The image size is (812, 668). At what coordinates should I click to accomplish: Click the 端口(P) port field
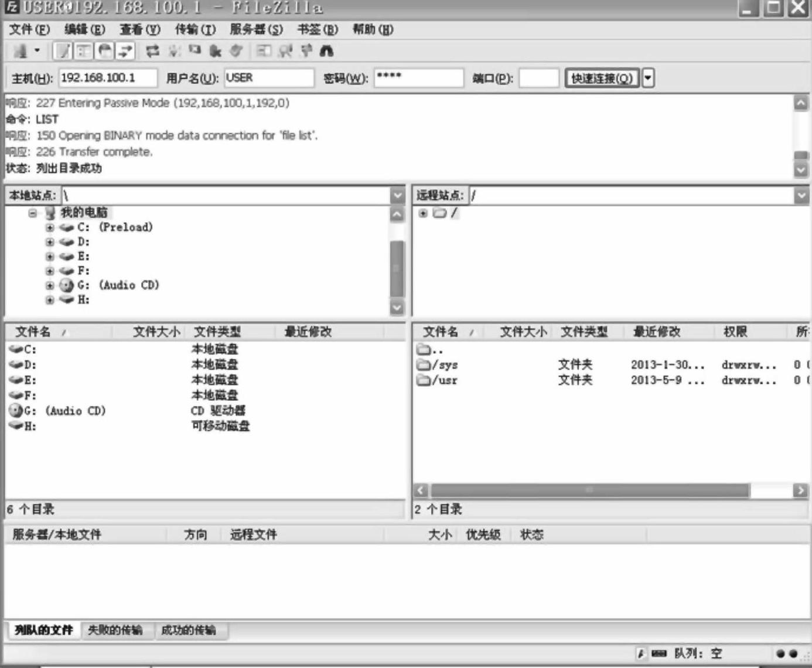coord(539,78)
